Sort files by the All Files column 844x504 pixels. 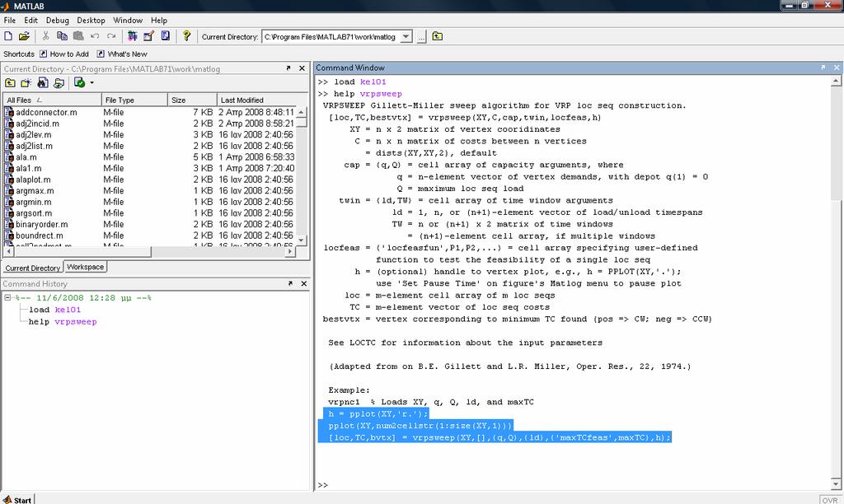point(52,100)
